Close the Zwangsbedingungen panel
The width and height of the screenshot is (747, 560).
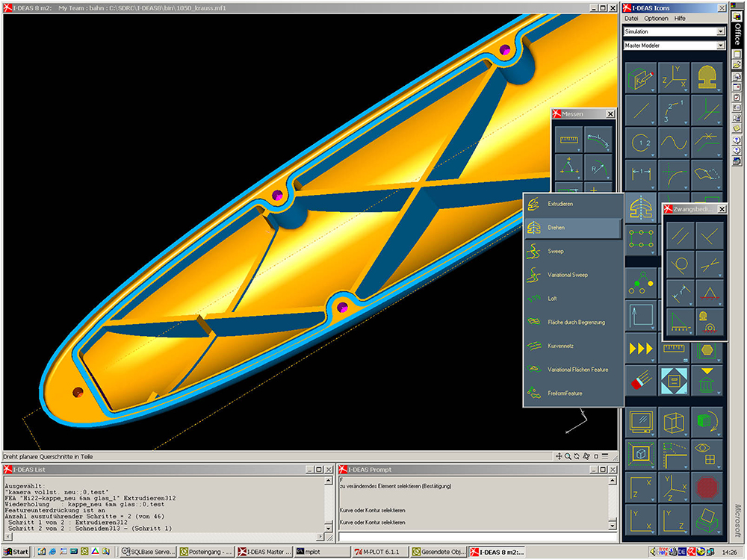[x=722, y=209]
